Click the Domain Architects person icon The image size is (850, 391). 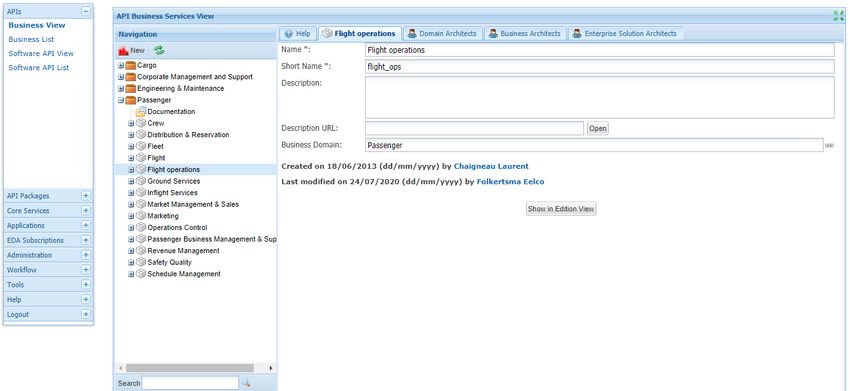[x=413, y=34]
